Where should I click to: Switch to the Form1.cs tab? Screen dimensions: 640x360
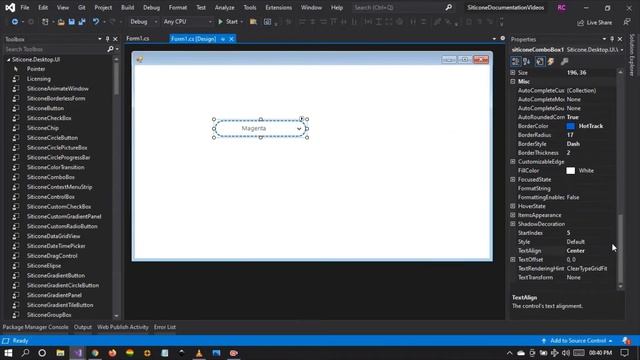138,39
